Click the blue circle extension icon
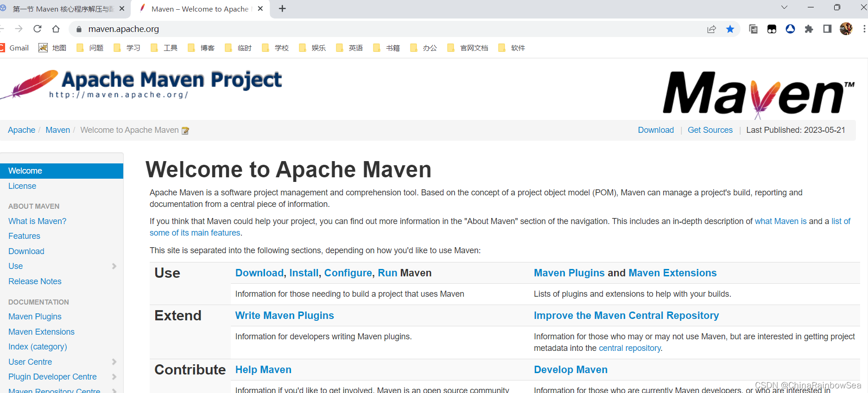This screenshot has width=868, height=393. tap(790, 29)
